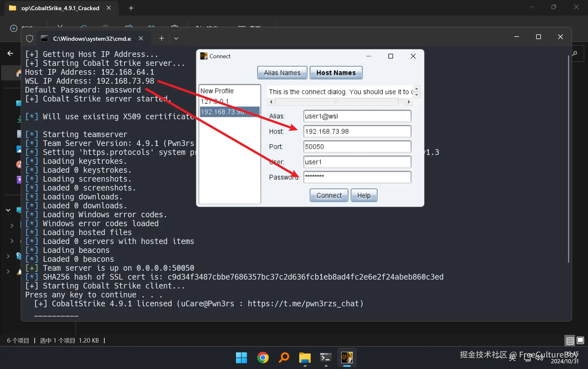Focus the Port input field
588x369 pixels.
click(x=357, y=147)
